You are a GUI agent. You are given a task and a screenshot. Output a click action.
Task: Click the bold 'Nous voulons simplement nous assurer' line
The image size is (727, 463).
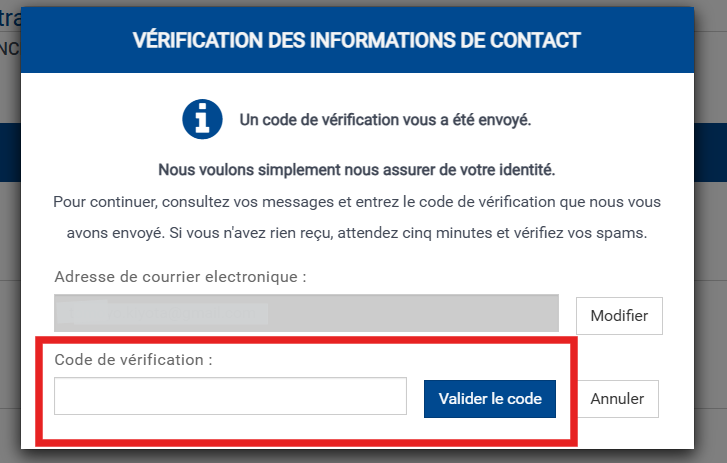pos(357,170)
